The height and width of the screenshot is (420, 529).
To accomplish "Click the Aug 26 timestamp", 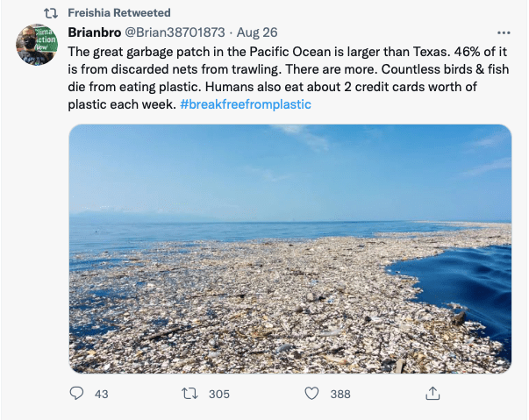I will click(x=260, y=32).
